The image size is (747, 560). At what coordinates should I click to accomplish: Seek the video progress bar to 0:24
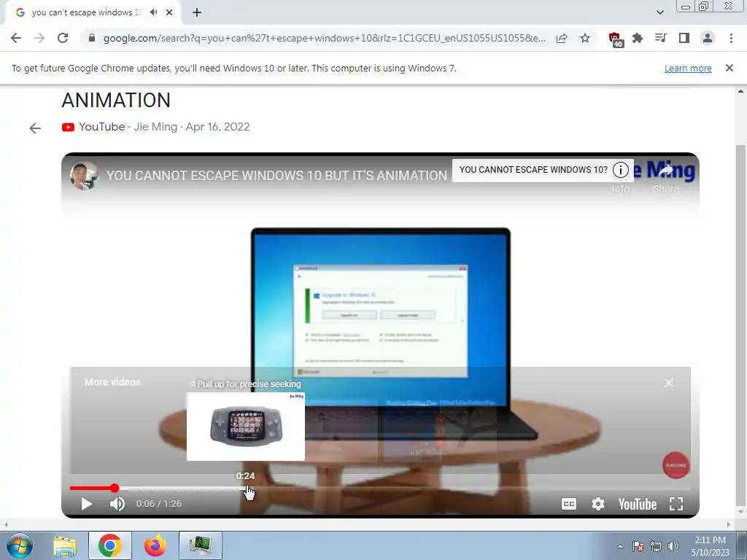tap(245, 488)
